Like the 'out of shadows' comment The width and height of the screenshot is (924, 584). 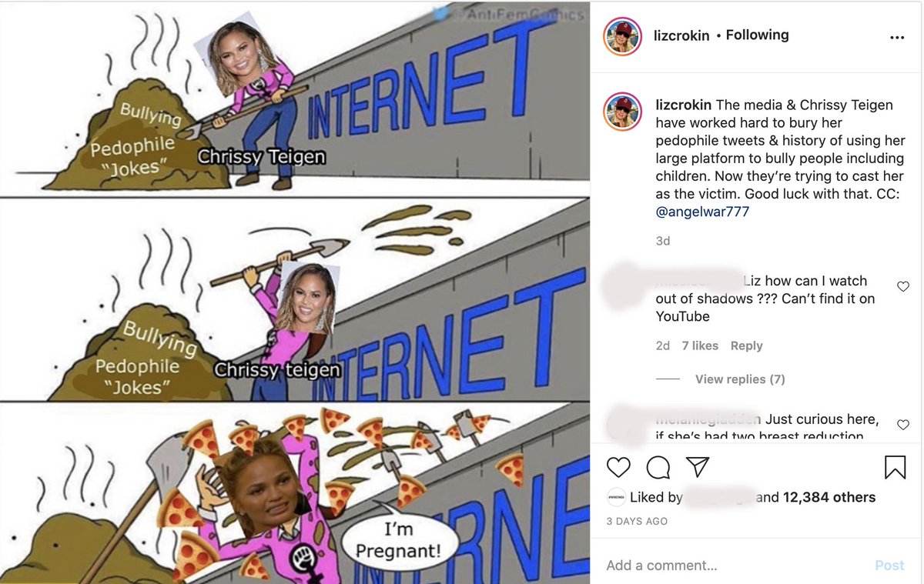click(x=903, y=286)
